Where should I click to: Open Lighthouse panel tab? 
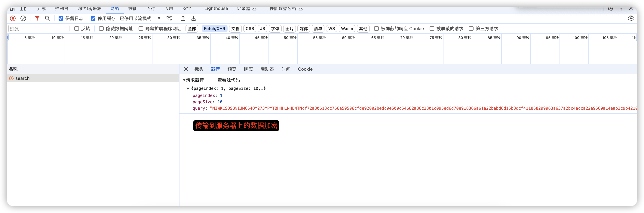pyautogui.click(x=216, y=9)
